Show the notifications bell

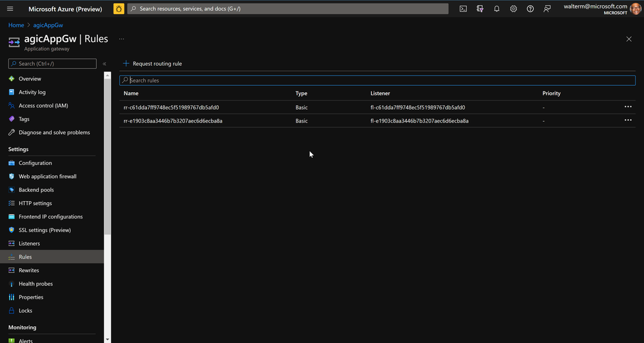pyautogui.click(x=496, y=8)
